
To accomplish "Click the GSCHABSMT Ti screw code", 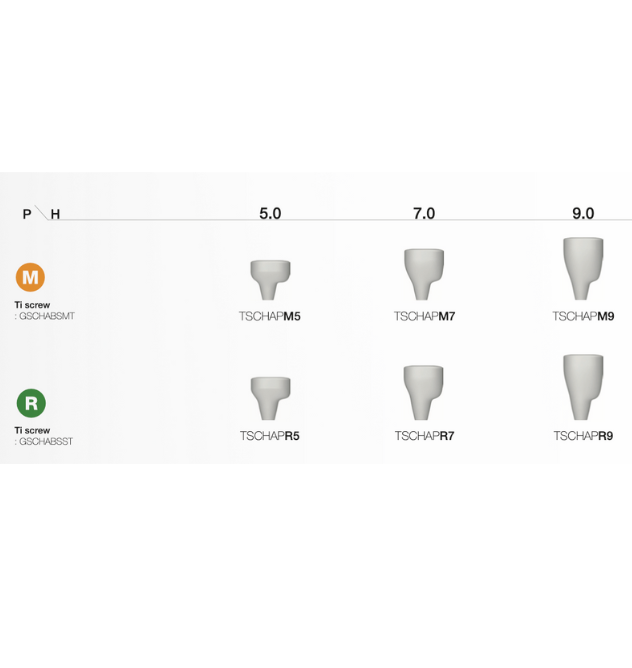I will [47, 316].
